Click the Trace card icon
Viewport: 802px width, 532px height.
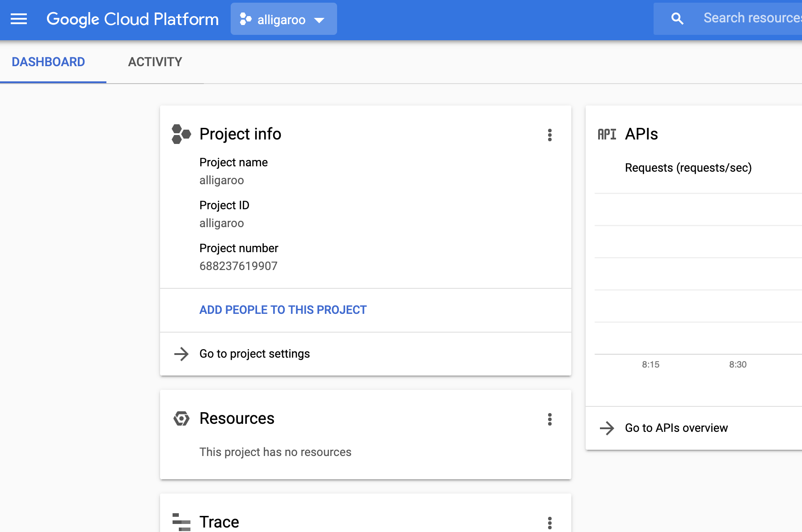click(181, 522)
